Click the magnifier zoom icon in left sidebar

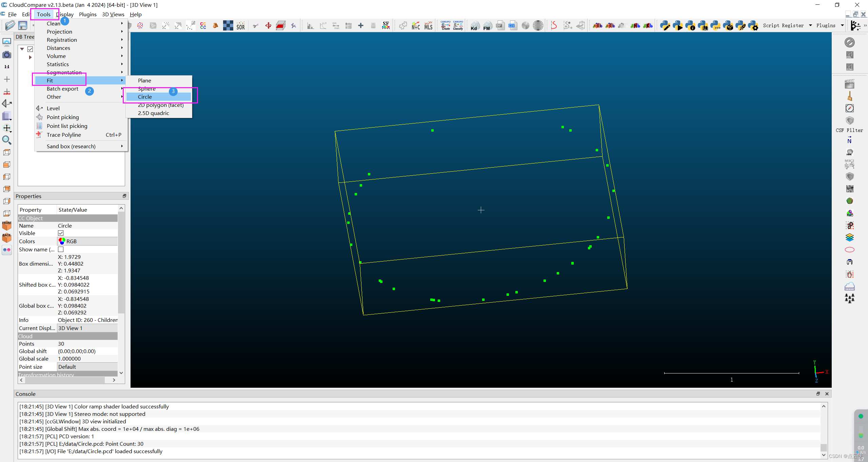pyautogui.click(x=7, y=140)
